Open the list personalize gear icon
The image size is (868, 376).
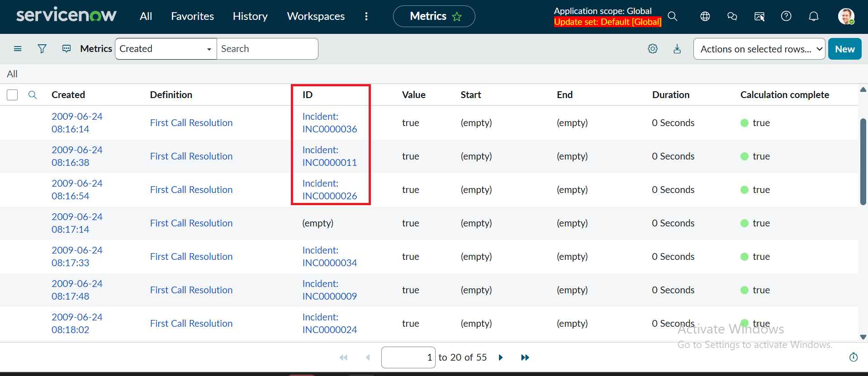point(652,49)
